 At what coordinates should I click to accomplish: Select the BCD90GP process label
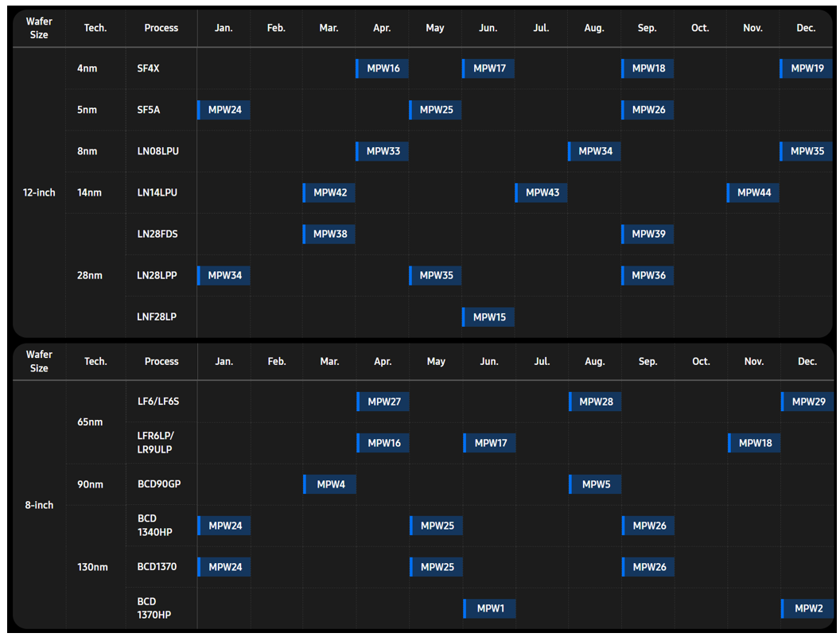tap(159, 484)
